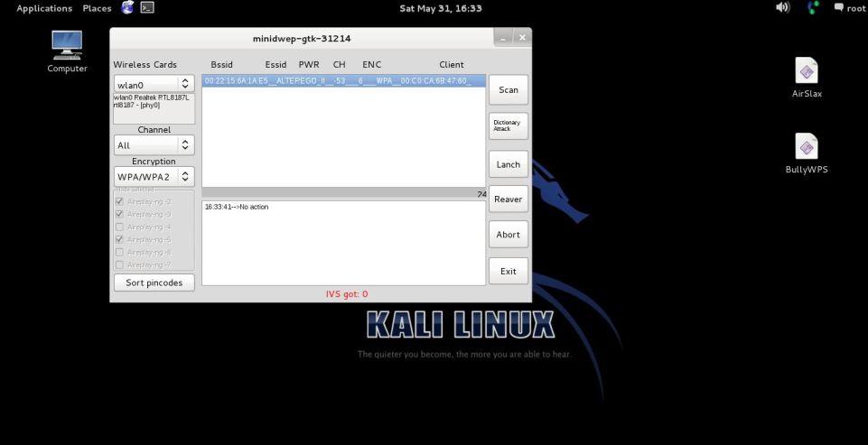Open the Applications menu
Viewport: 868px width, 445px height.
[x=44, y=8]
